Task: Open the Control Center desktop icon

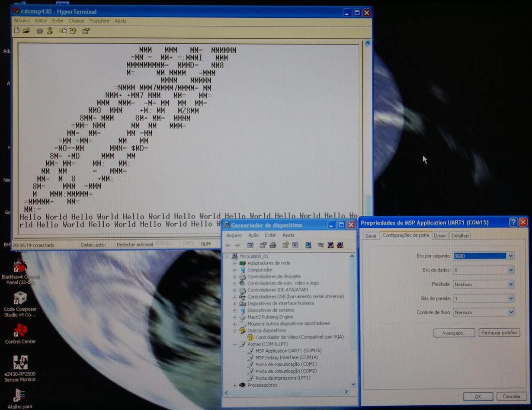Action: pos(20,333)
